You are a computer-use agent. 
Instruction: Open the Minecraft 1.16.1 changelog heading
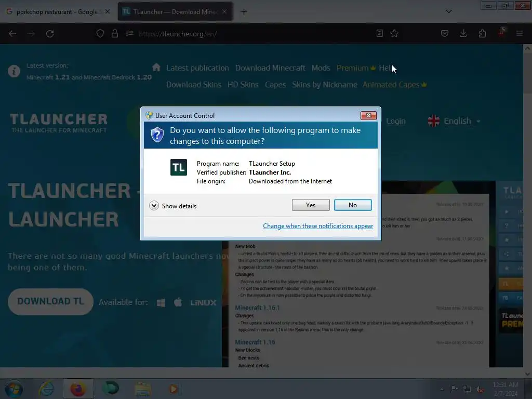[x=257, y=308]
